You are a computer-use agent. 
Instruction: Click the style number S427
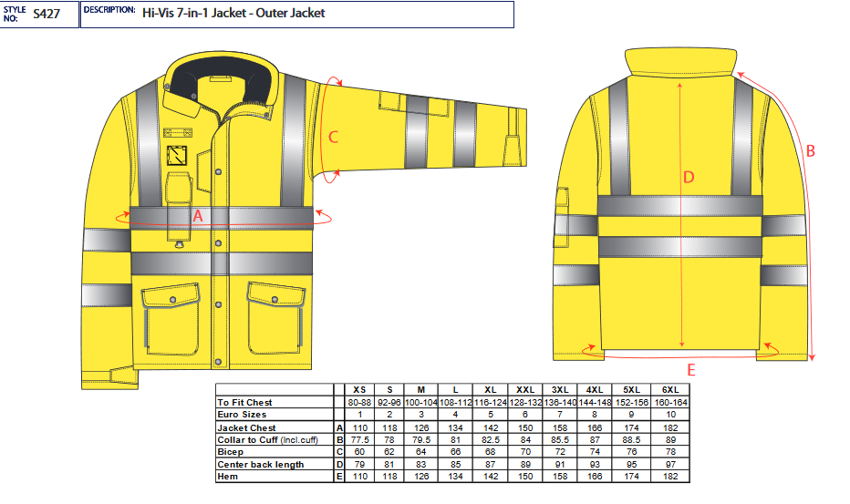click(47, 14)
